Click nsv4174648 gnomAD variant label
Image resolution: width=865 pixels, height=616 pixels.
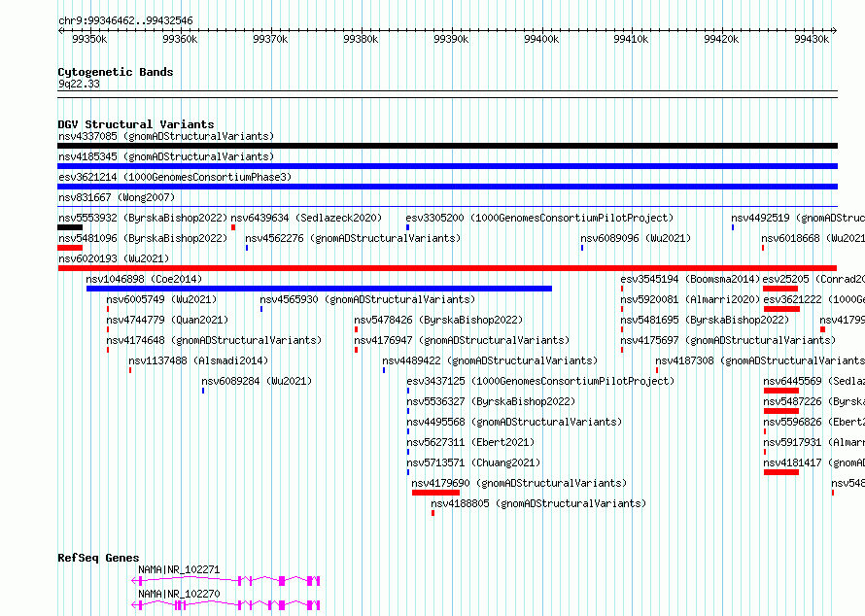214,340
